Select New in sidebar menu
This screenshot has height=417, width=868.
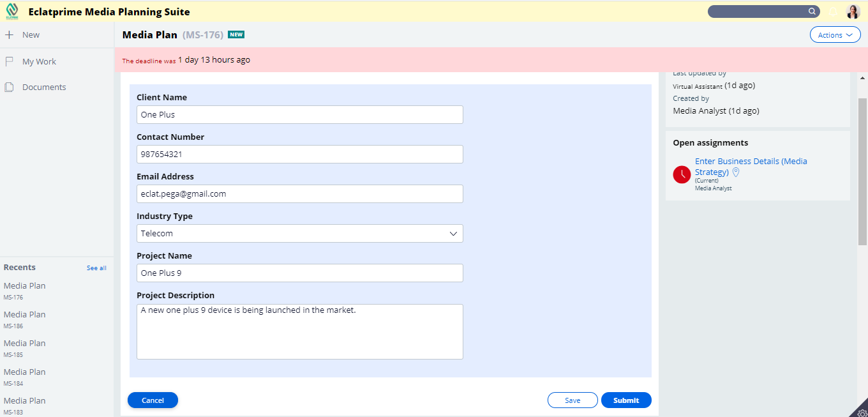point(31,35)
